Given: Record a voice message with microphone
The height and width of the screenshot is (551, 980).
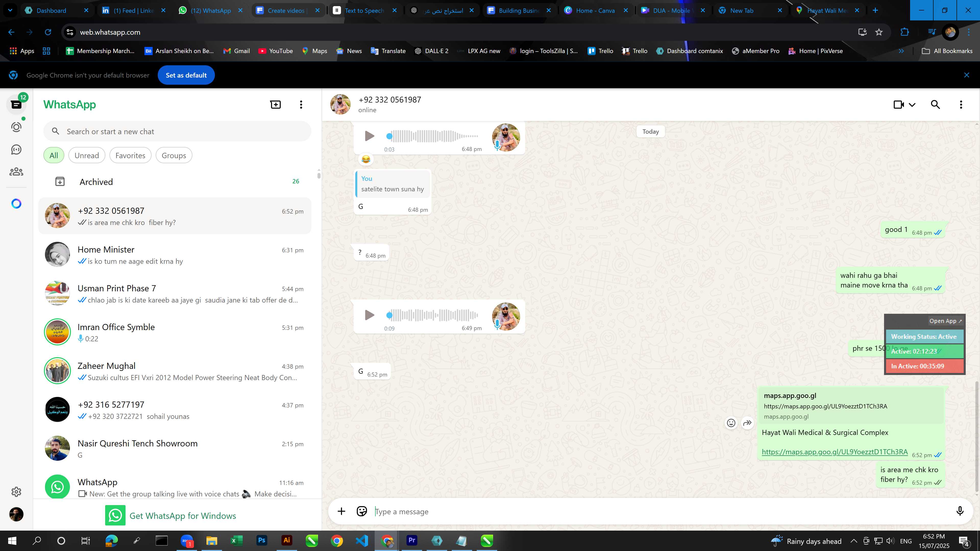Looking at the screenshot, I should click(960, 511).
